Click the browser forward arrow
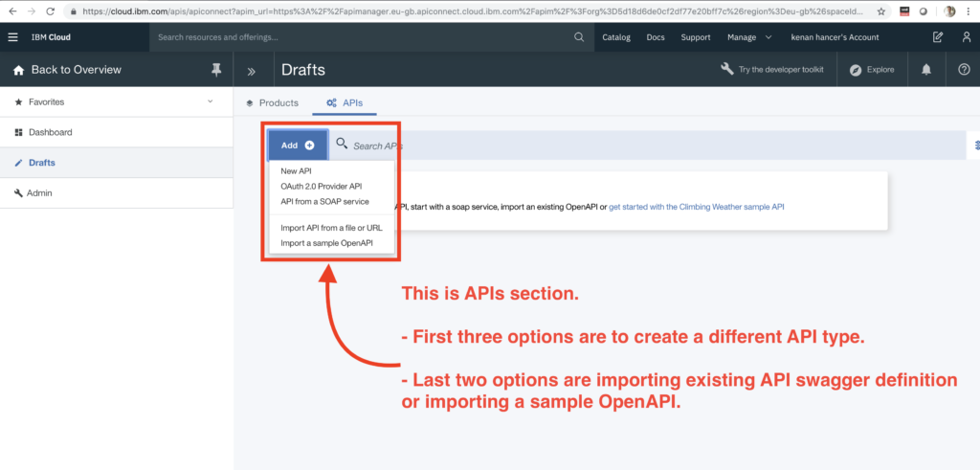 32,11
